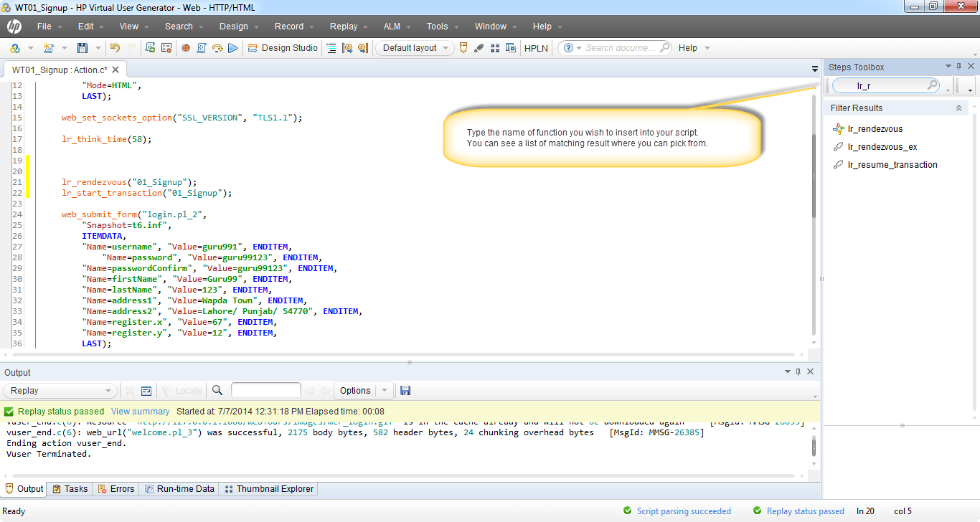Click the Undo arrow icon
The height and width of the screenshot is (522, 980).
pos(115,48)
